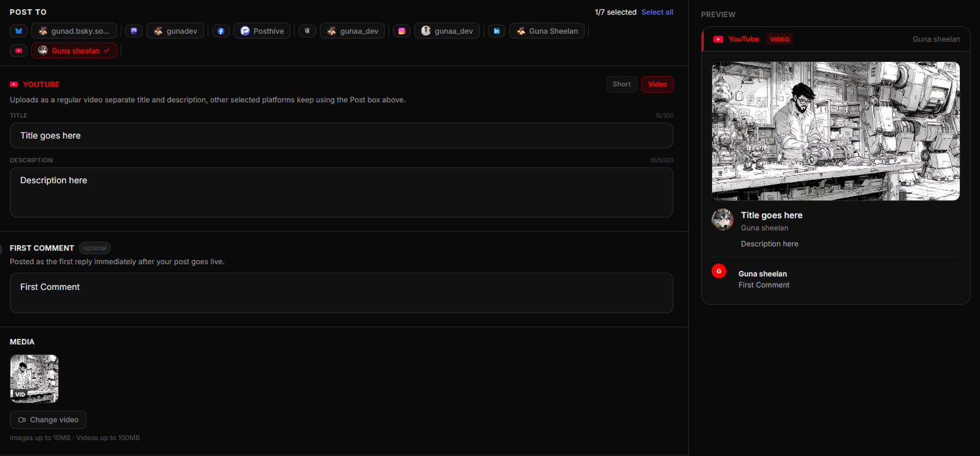The image size is (980, 456).
Task: Click the PREVIEW panel heading
Action: 718,15
